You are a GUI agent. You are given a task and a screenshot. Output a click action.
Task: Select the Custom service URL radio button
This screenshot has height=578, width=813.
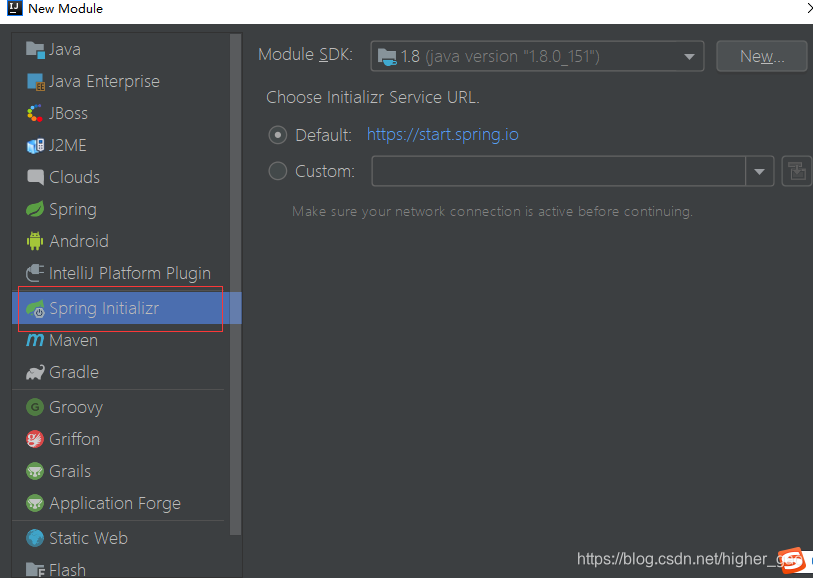coord(278,171)
